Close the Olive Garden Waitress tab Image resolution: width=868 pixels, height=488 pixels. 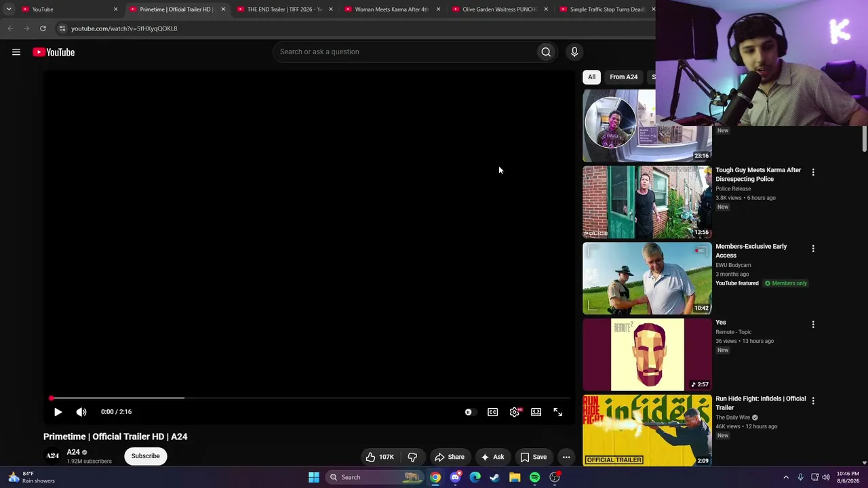(x=546, y=9)
